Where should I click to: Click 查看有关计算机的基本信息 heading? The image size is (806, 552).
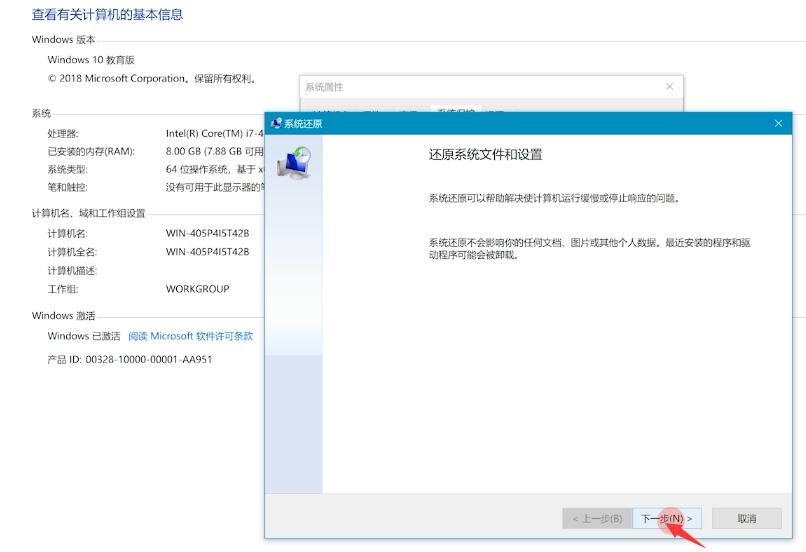point(107,14)
